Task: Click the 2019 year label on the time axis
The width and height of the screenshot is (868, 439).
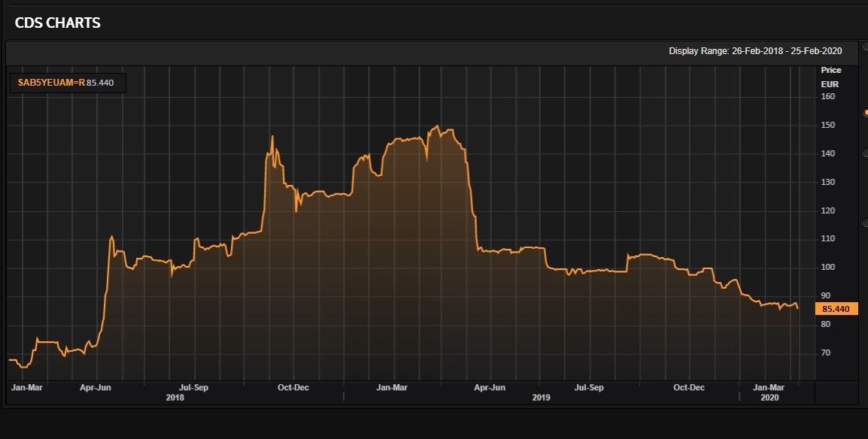Action: point(541,398)
